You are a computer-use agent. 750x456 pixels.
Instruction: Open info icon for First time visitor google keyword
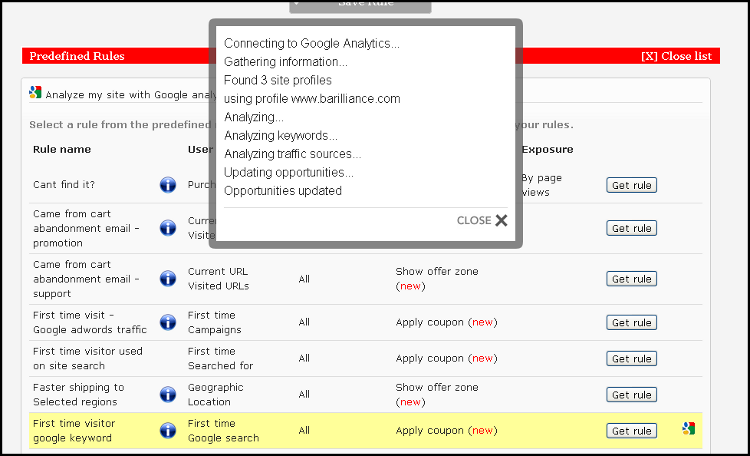(x=167, y=431)
